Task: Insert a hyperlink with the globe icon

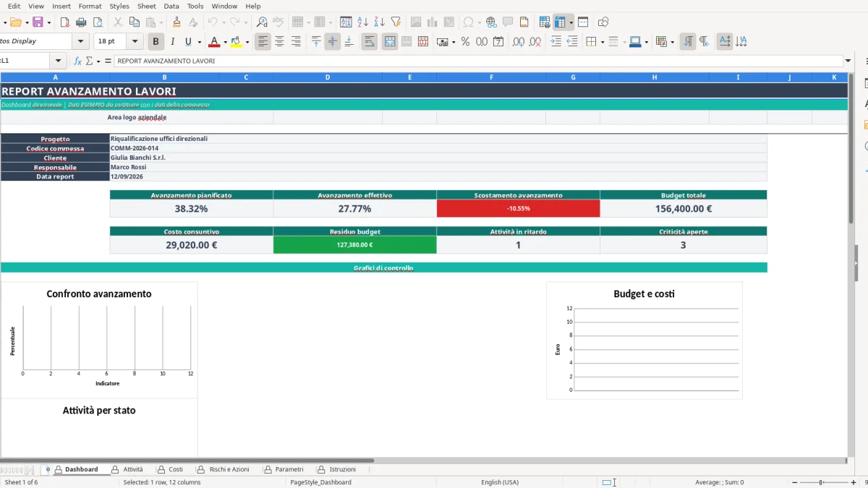Action: tap(491, 22)
